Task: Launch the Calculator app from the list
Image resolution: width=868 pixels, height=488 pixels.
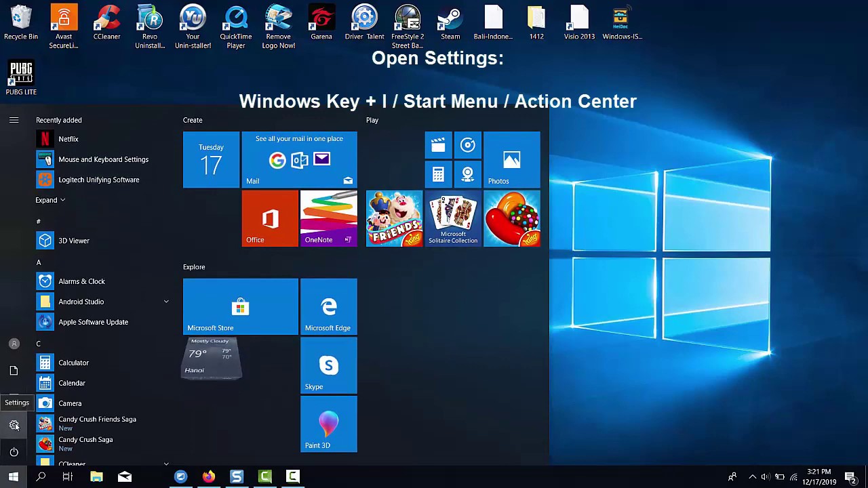Action: [x=102, y=363]
